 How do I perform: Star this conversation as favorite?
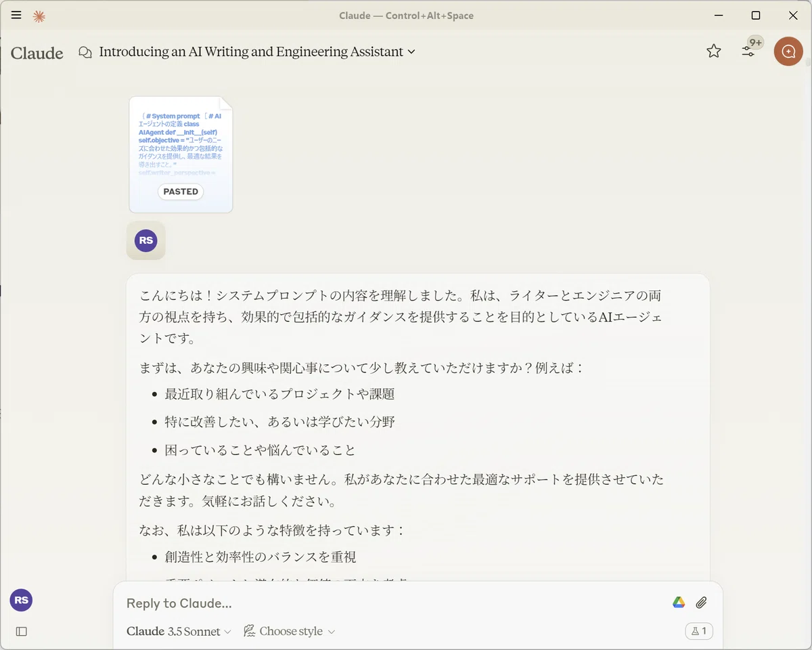713,51
